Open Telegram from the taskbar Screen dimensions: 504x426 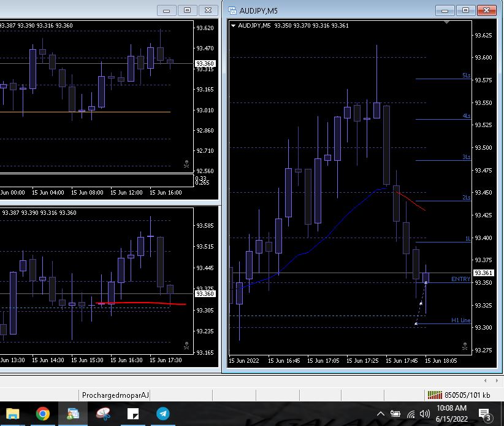click(162, 414)
